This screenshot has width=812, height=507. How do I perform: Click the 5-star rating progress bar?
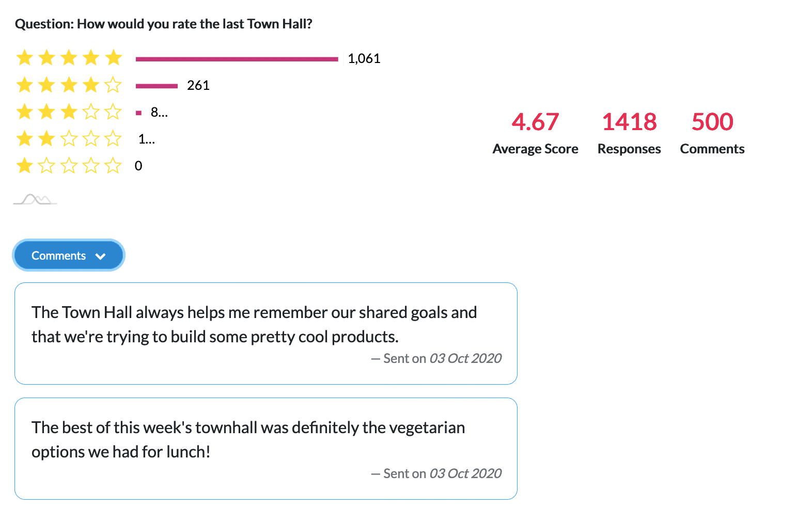(x=238, y=58)
